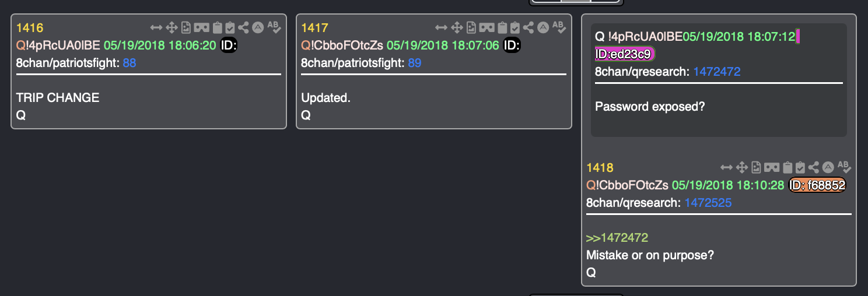This screenshot has width=868, height=296.
Task: Click AB spell-check icon on post 1418
Action: (843, 167)
